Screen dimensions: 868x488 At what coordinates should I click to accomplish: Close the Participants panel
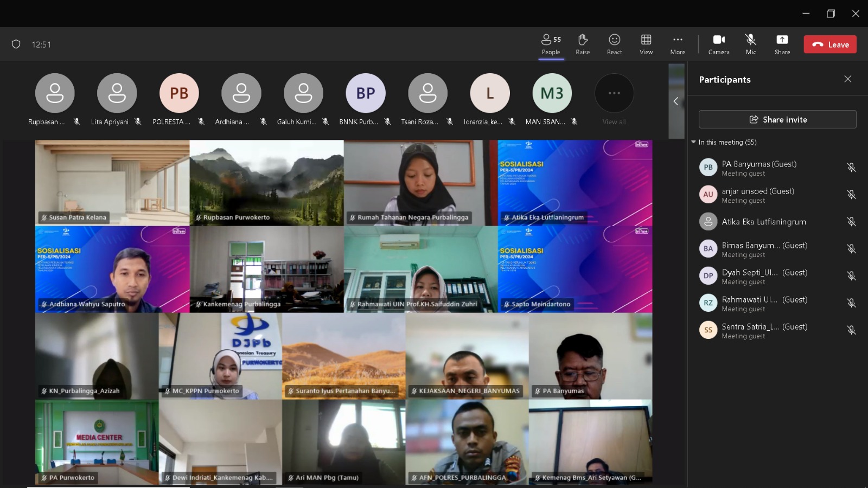[847, 79]
